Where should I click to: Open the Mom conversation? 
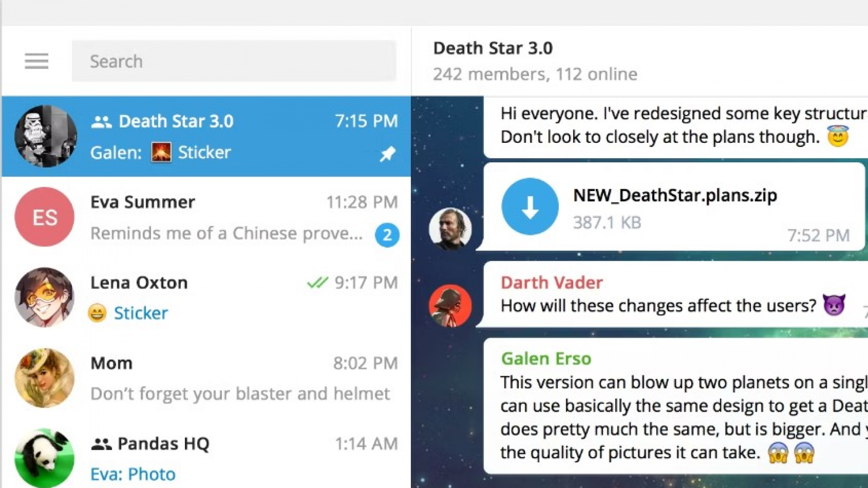pyautogui.click(x=226, y=378)
